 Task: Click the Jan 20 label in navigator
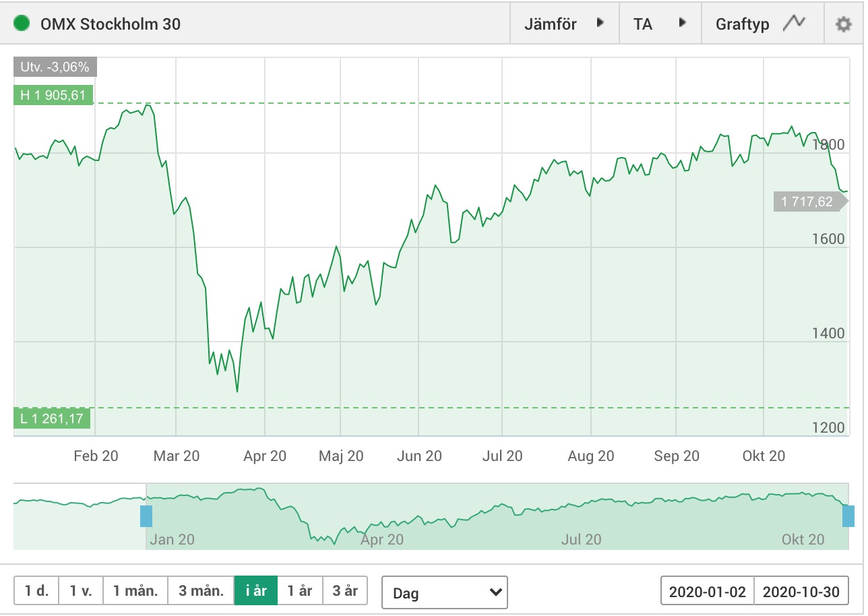coord(172,539)
